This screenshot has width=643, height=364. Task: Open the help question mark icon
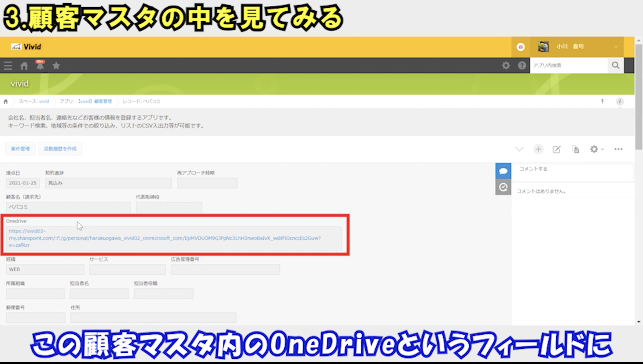pyautogui.click(x=522, y=65)
